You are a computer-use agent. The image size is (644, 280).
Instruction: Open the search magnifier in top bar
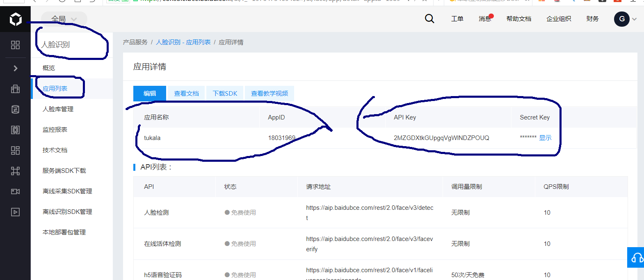point(429,18)
